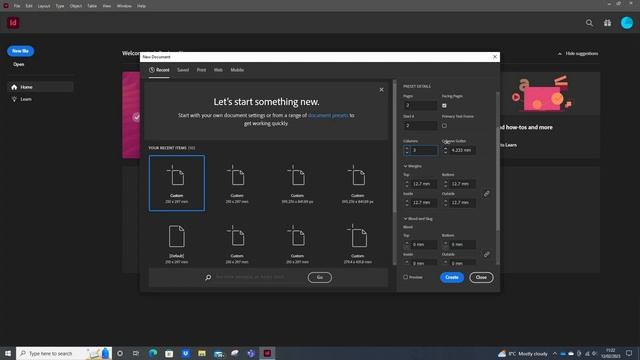Viewport: 640px width, 360px height.
Task: Click the Create button
Action: click(452, 278)
